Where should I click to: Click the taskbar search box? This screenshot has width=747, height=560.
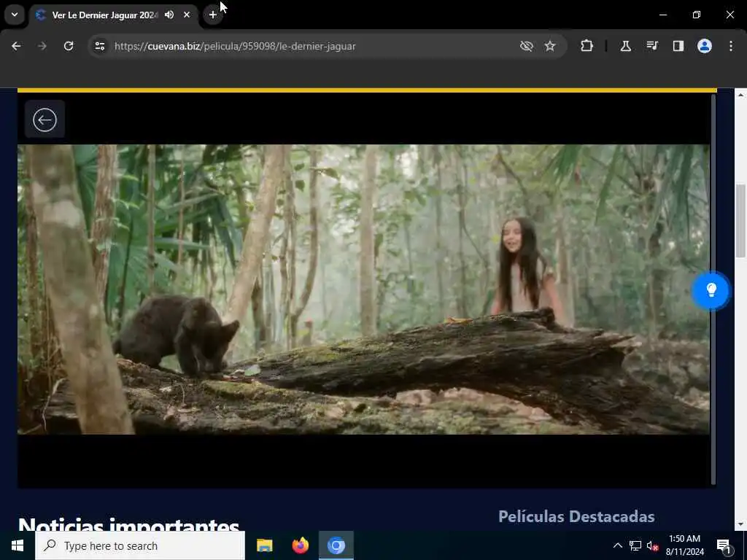140,545
